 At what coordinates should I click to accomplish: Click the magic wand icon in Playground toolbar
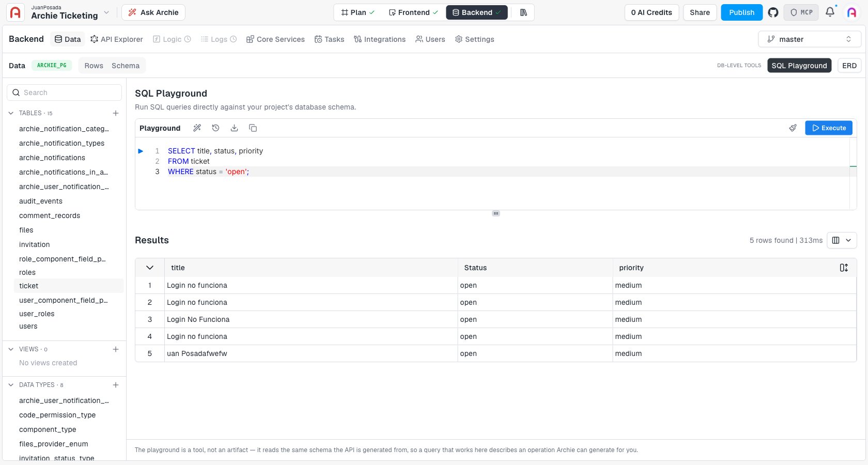coord(197,128)
